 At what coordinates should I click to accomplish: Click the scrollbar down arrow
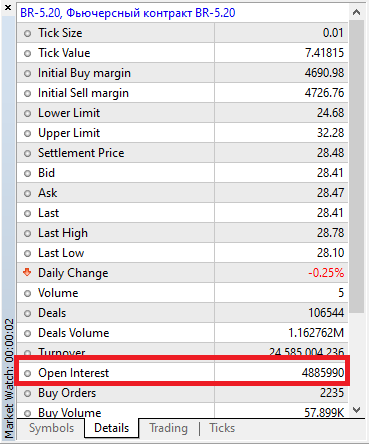pyautogui.click(x=356, y=410)
